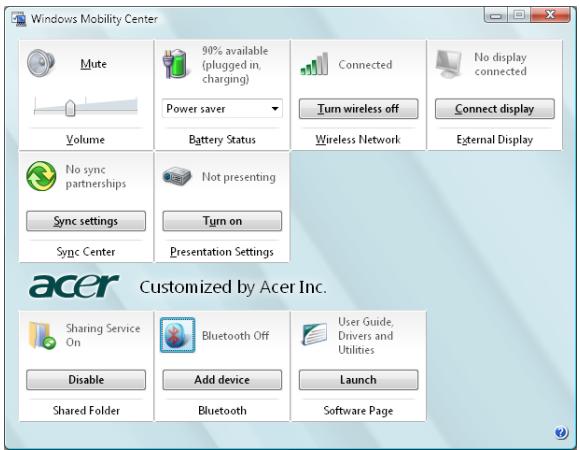This screenshot has width=580, height=450.
Task: Click the volume slider handle
Action: (70, 108)
